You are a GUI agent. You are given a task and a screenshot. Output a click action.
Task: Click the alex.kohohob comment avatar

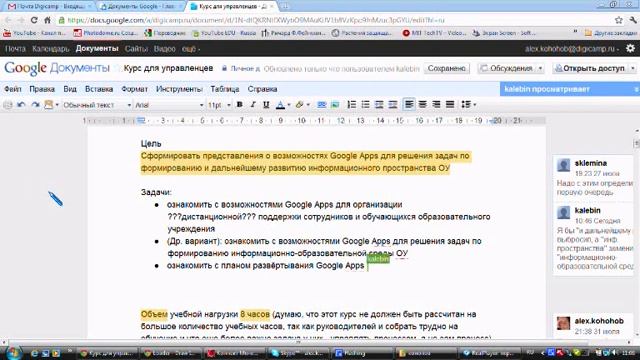pos(563,323)
